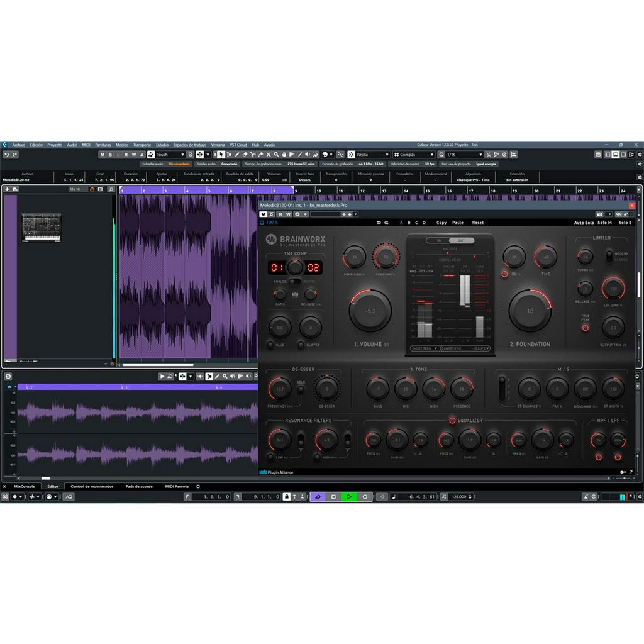Screen dimensions: 644x644
Task: Toggle global Write automation W button
Action: pos(134,155)
